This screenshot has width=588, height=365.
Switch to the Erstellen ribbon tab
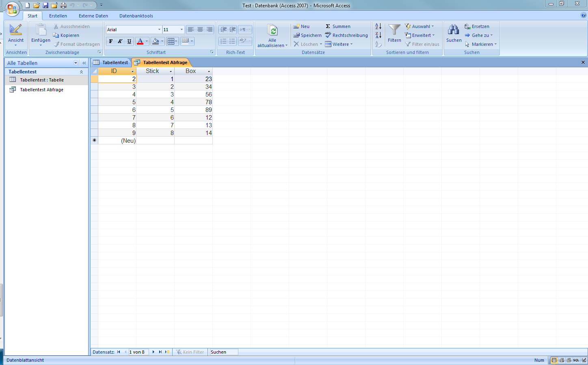click(58, 16)
